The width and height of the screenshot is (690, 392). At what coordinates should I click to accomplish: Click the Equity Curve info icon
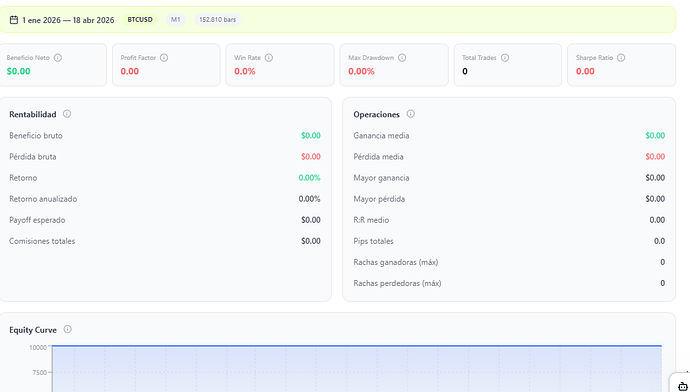pos(67,329)
